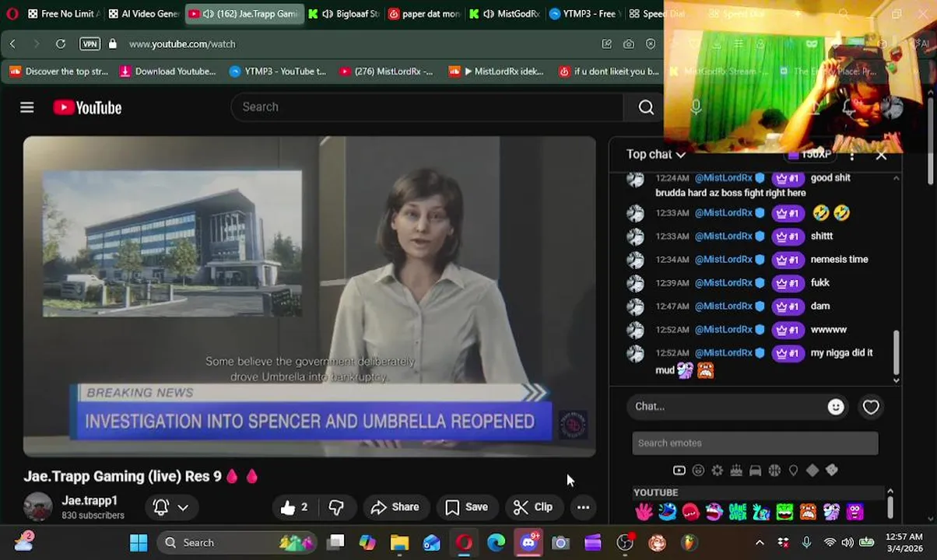The image size is (937, 560).
Task: Click the Search emotes field
Action: tap(755, 443)
